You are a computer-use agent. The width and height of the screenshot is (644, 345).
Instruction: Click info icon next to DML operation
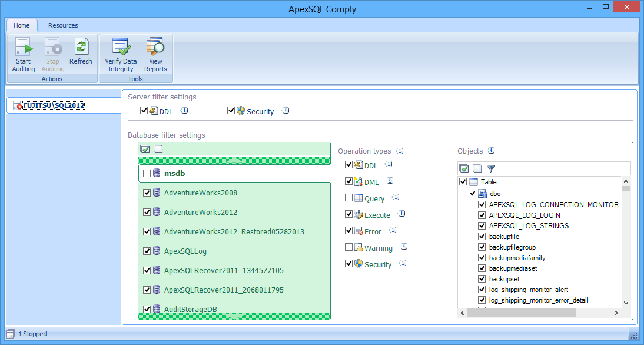pos(390,181)
